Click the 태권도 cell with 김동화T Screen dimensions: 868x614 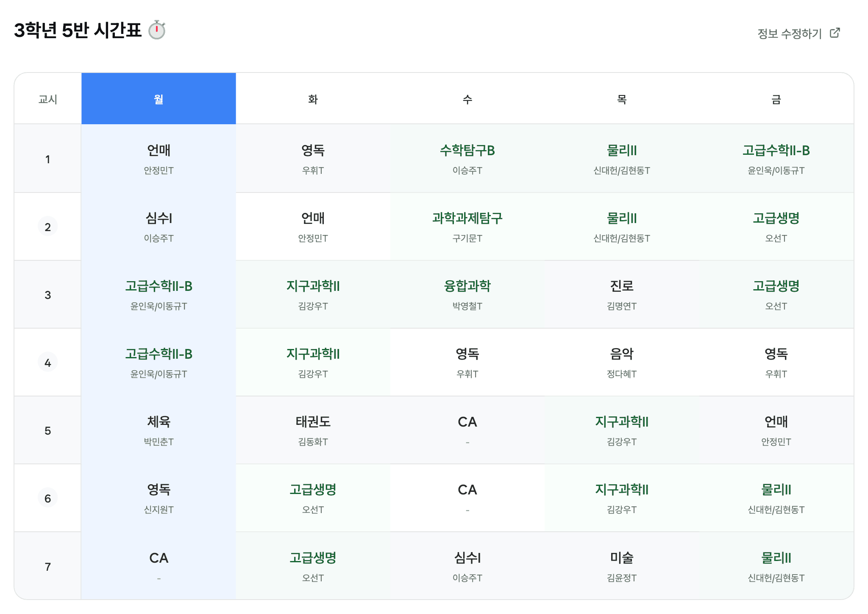pyautogui.click(x=313, y=430)
